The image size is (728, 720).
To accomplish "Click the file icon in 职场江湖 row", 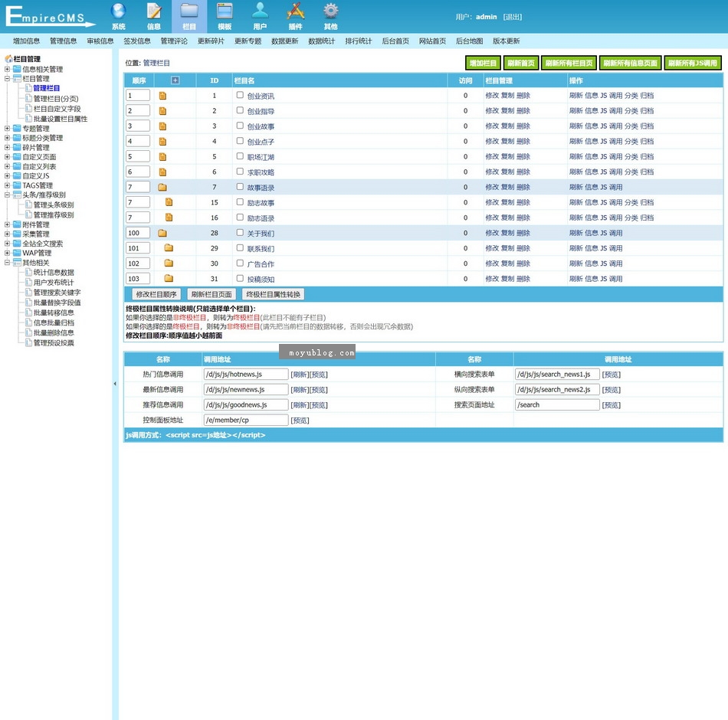I will (162, 157).
